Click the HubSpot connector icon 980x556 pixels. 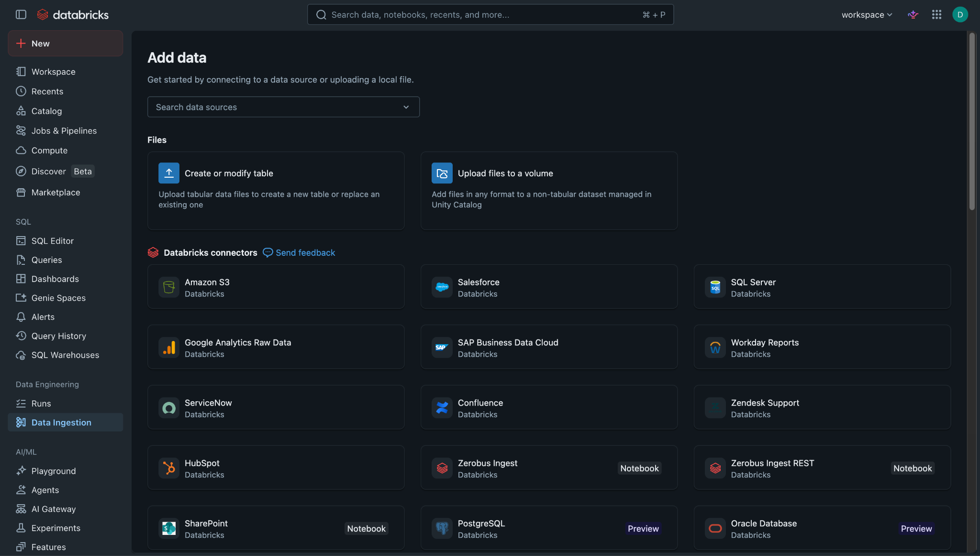point(169,468)
